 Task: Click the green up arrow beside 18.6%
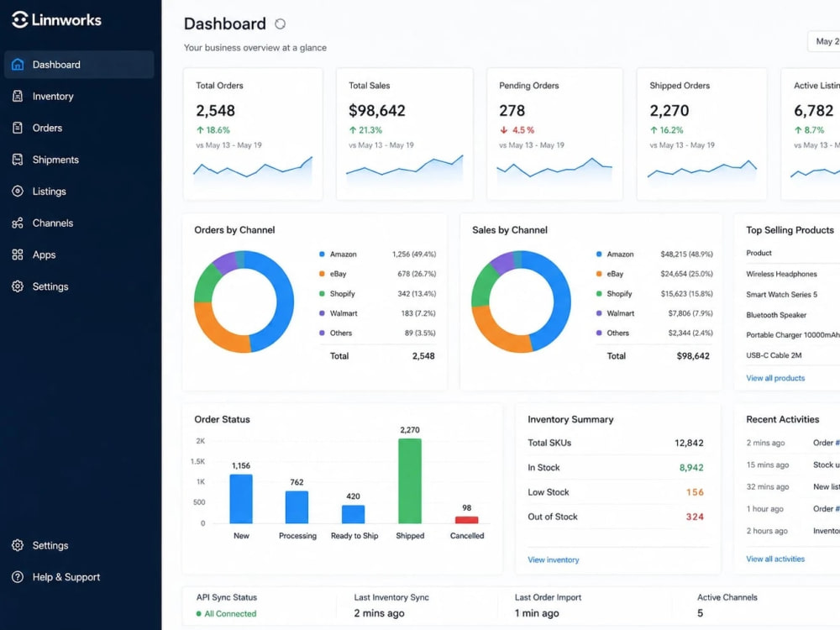tap(200, 130)
